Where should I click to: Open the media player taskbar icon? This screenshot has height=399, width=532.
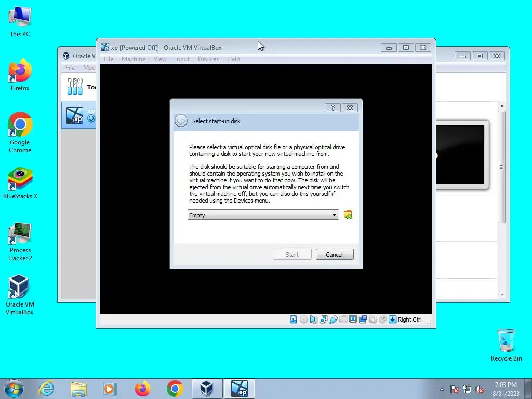110,389
